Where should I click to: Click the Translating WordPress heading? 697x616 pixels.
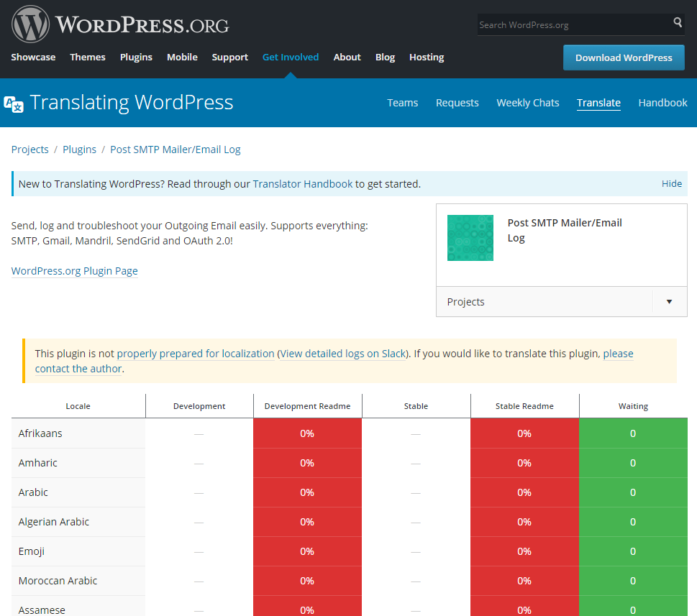click(x=132, y=103)
